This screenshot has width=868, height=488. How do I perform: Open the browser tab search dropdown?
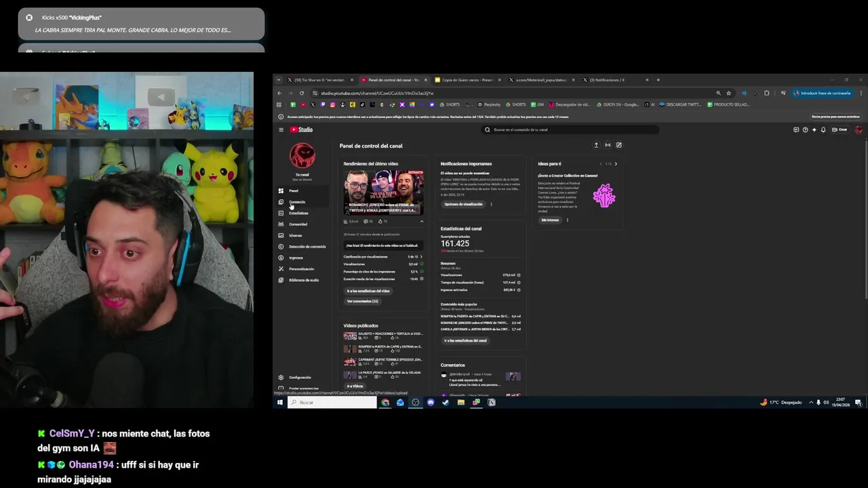click(278, 80)
